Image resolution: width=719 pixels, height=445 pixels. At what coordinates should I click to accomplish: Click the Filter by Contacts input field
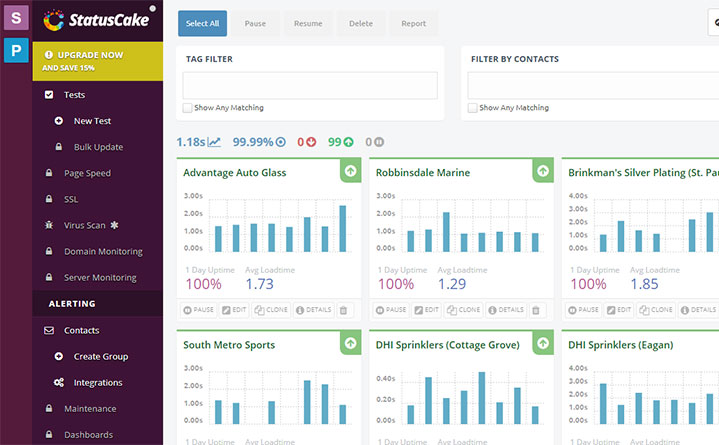[592, 85]
